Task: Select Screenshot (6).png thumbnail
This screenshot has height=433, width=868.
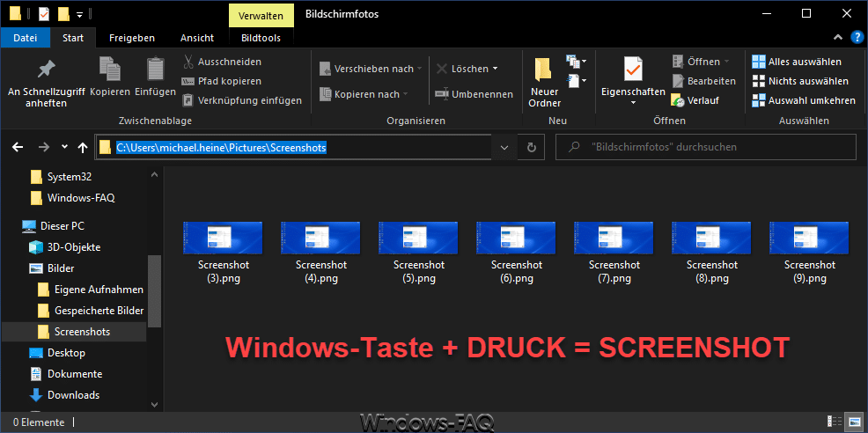Action: click(x=516, y=239)
